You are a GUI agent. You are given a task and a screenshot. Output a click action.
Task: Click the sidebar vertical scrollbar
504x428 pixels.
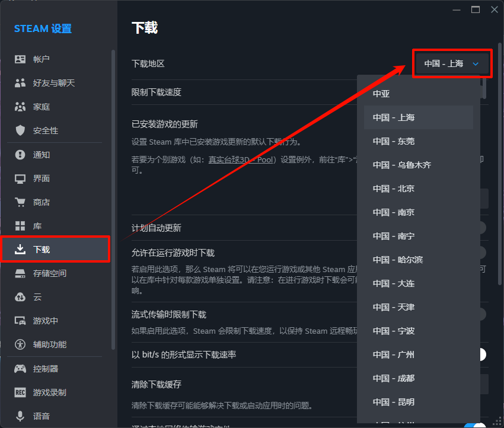pos(113,199)
